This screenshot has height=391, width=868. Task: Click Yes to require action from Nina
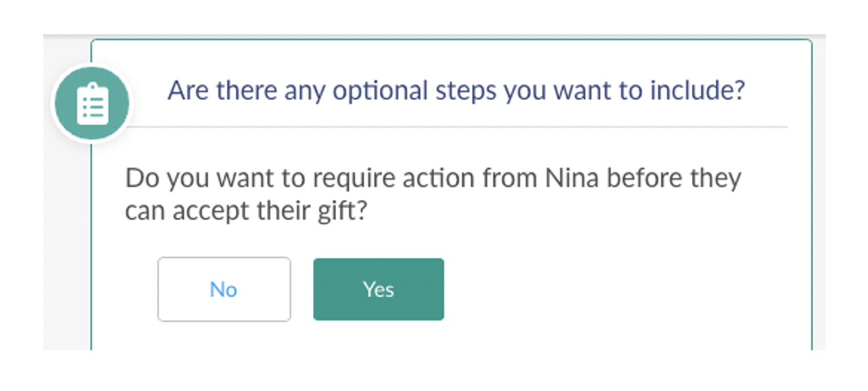378,289
